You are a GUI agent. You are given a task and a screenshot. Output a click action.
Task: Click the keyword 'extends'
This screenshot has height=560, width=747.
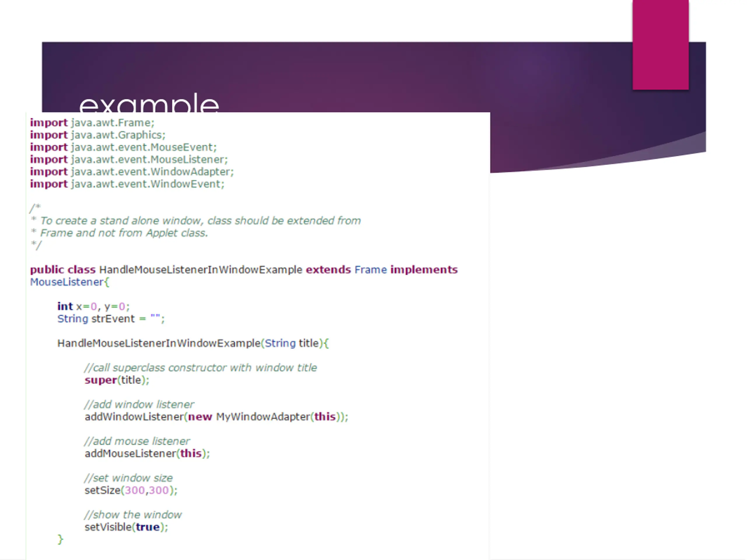[x=328, y=270]
